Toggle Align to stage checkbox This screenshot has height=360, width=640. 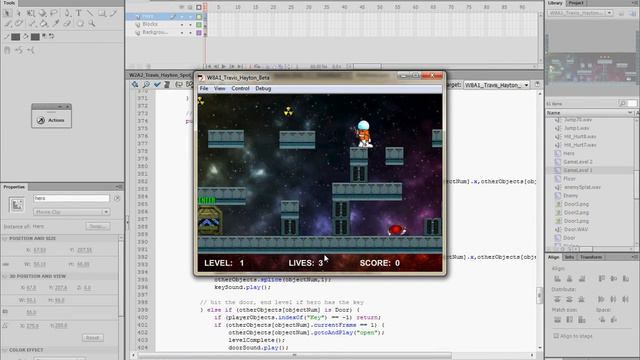[556, 336]
